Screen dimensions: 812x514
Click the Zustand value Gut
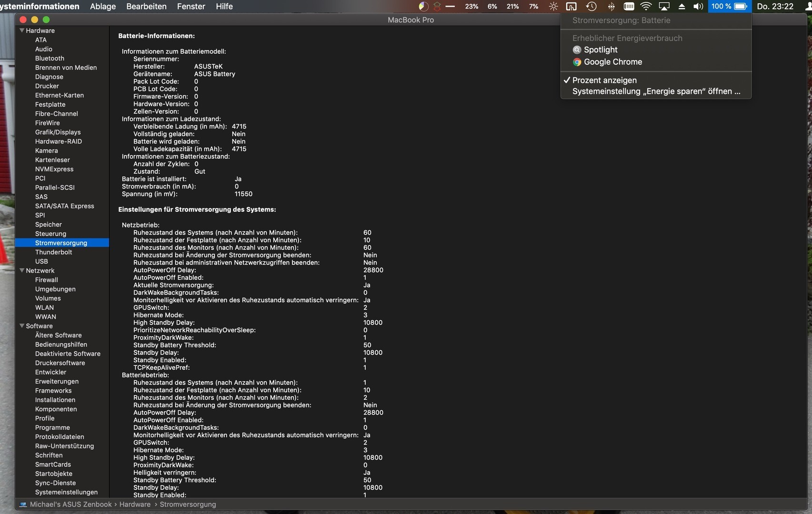tap(200, 171)
